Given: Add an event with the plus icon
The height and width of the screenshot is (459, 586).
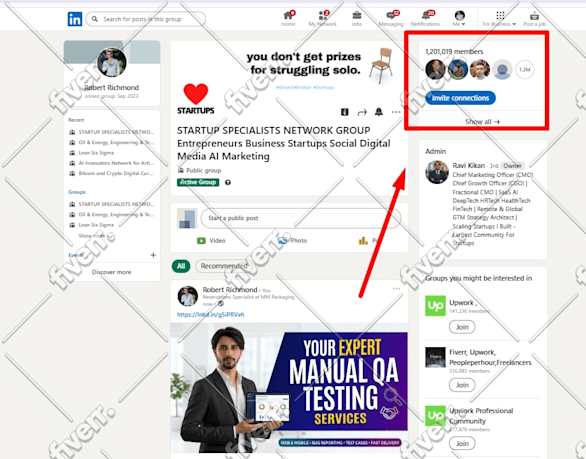Looking at the screenshot, I should click(153, 255).
